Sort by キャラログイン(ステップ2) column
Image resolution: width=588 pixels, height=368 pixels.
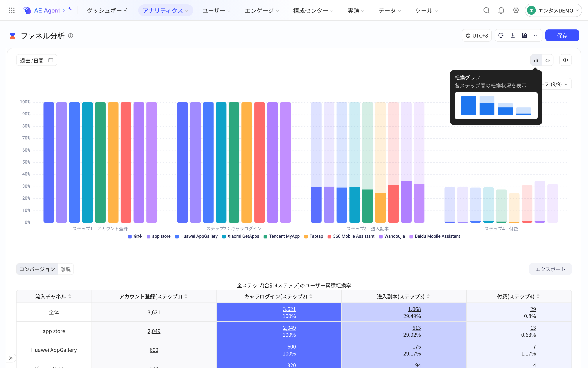(311, 296)
